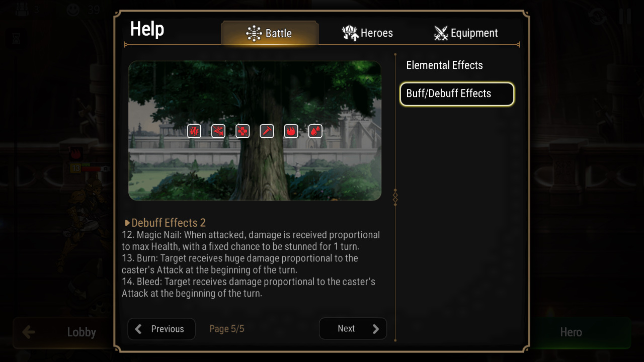
Task: Click the Magic Nail debuff icon
Action: click(x=267, y=131)
